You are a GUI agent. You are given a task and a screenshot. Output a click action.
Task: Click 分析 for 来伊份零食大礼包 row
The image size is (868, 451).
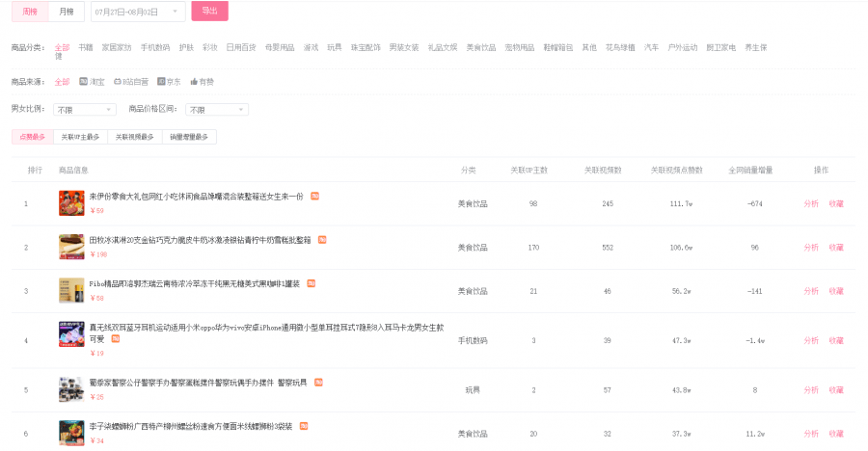pos(811,203)
